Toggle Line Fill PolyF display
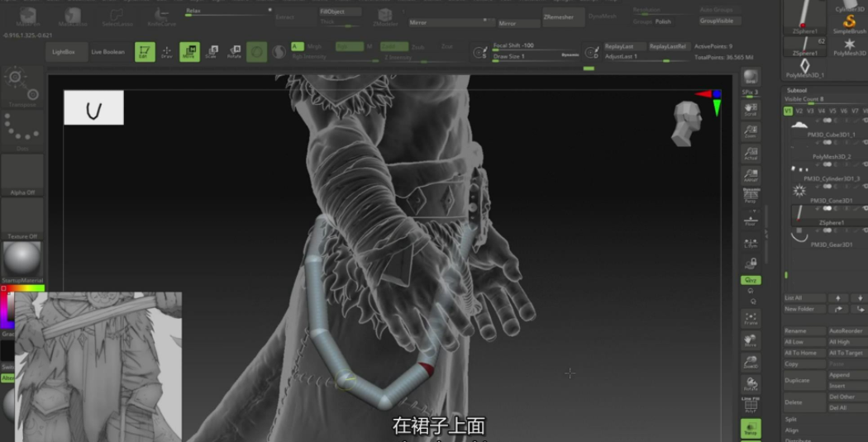 click(x=751, y=406)
